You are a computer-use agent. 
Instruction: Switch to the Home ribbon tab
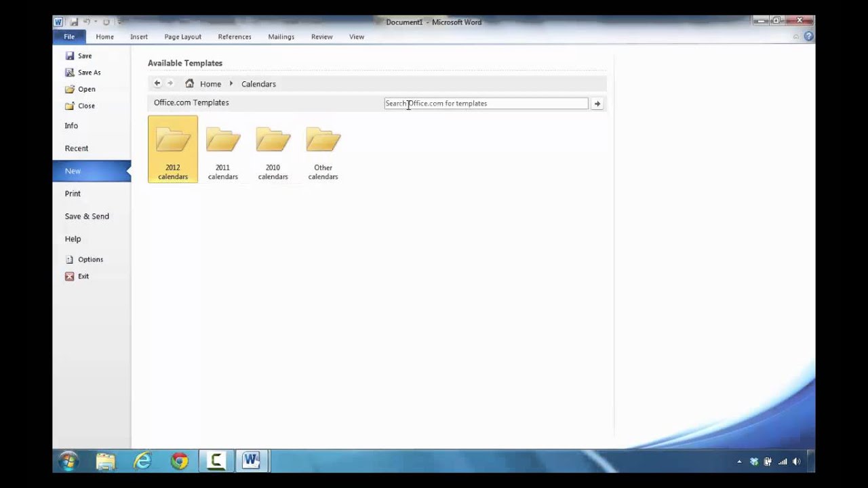pos(105,37)
